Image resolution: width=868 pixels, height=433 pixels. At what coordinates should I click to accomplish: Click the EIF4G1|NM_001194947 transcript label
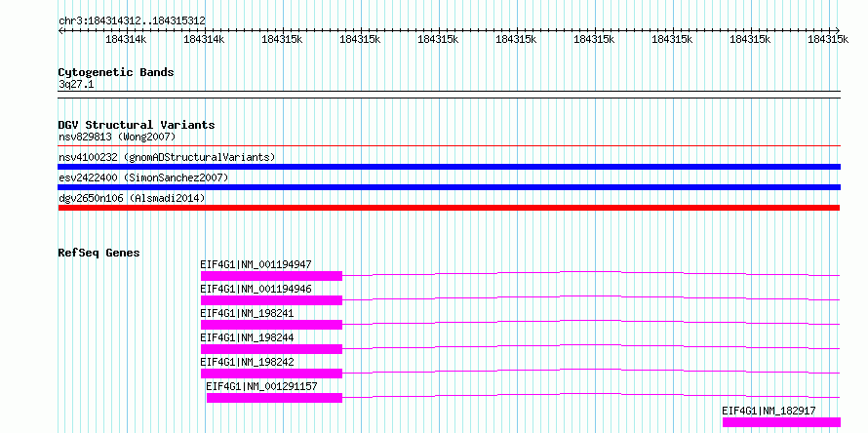pyautogui.click(x=256, y=264)
